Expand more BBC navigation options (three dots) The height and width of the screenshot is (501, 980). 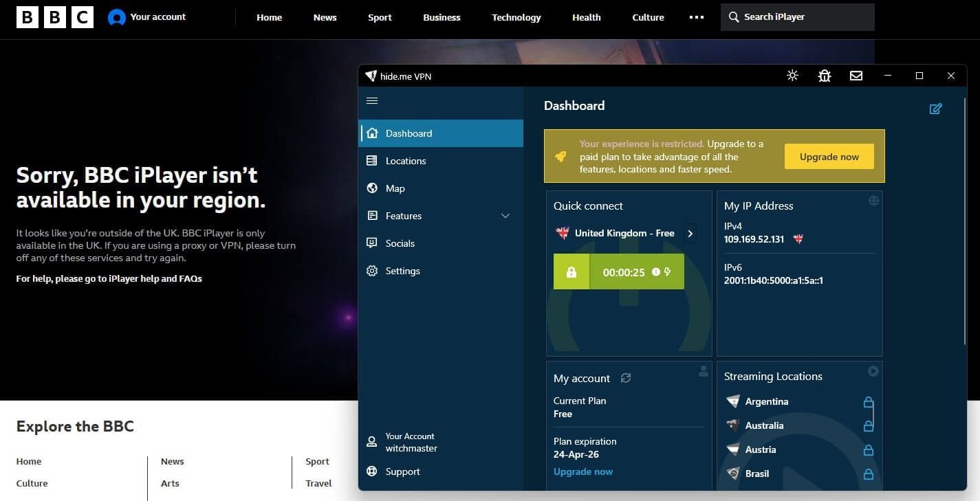697,17
